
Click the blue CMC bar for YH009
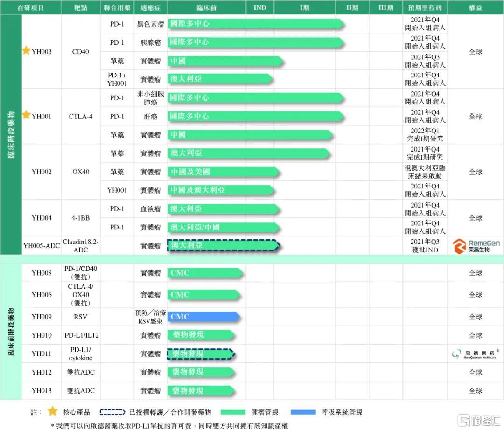tap(204, 317)
